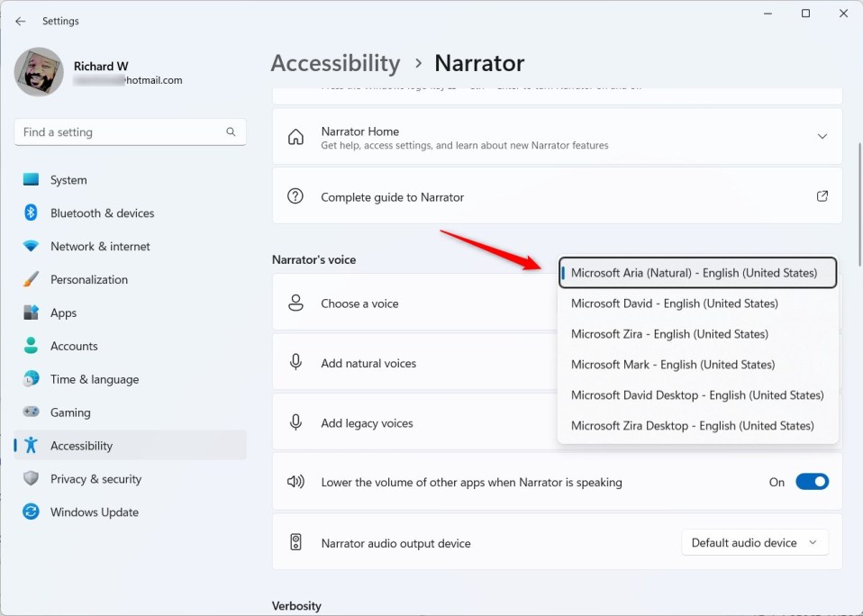Image resolution: width=863 pixels, height=616 pixels.
Task: Select Microsoft Aria (Natural) voice
Action: tap(697, 273)
